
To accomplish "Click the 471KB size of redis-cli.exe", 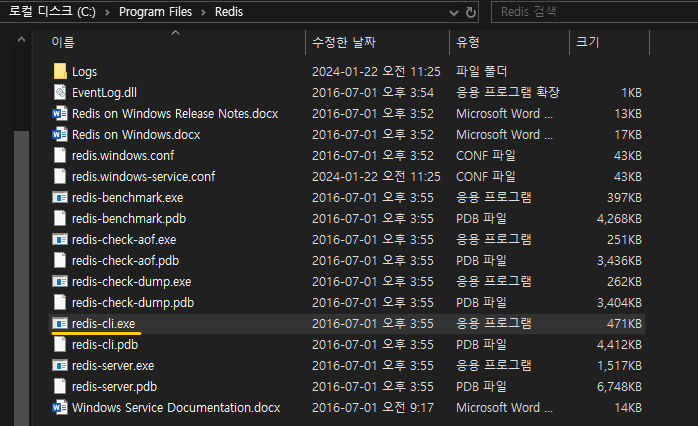I will coord(624,323).
